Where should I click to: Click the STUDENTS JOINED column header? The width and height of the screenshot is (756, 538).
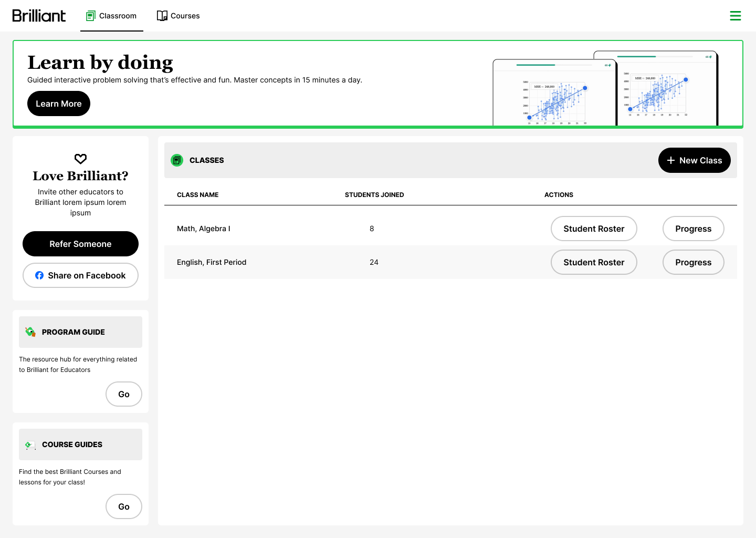[374, 195]
